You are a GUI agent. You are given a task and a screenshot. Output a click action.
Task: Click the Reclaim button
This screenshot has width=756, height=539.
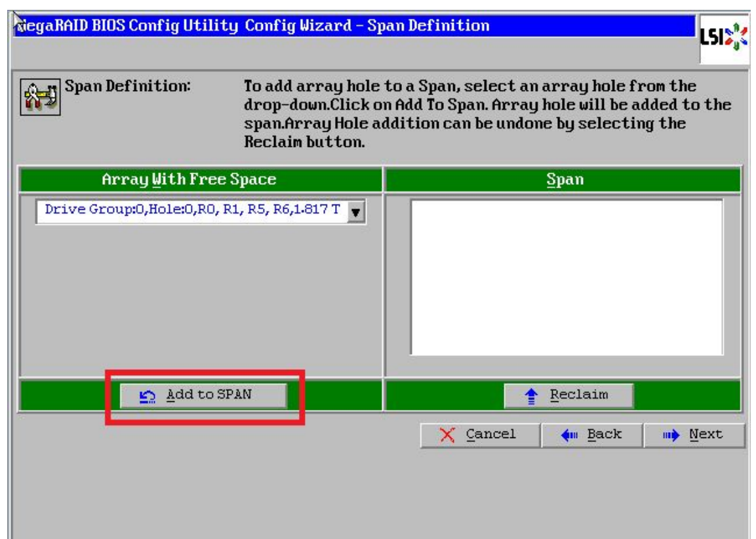pos(568,396)
